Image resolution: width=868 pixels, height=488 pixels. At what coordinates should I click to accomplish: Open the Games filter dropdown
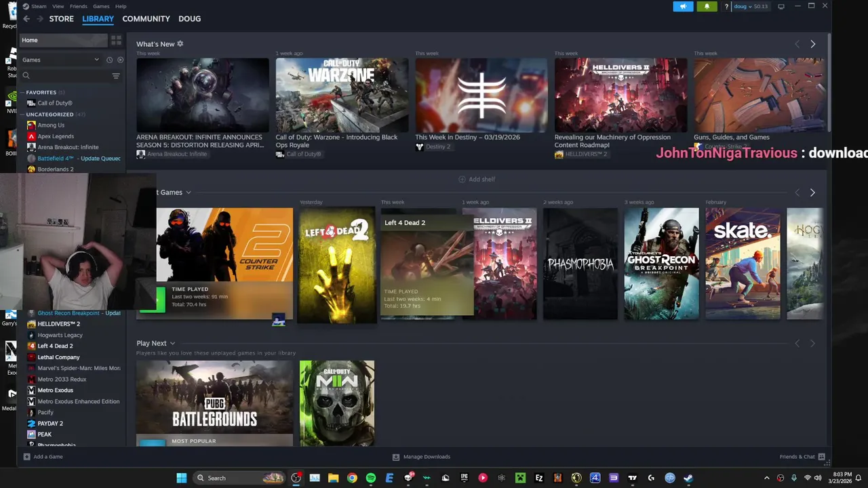click(x=60, y=60)
